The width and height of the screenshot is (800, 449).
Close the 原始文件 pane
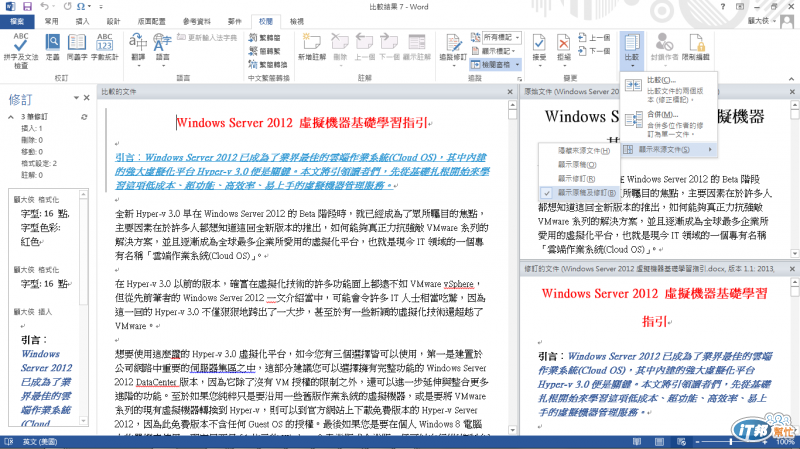pyautogui.click(x=792, y=92)
